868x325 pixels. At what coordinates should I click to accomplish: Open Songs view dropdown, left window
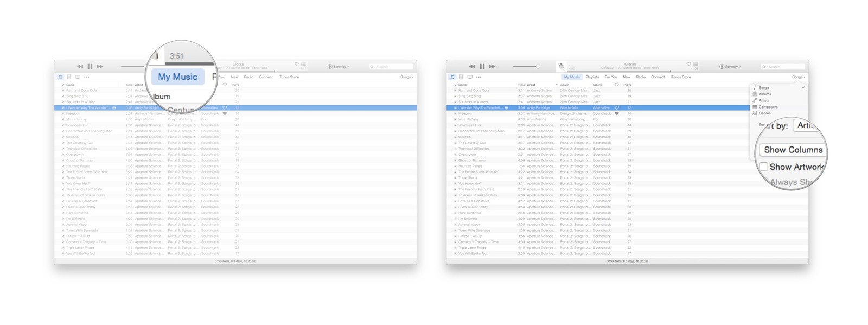click(x=407, y=77)
